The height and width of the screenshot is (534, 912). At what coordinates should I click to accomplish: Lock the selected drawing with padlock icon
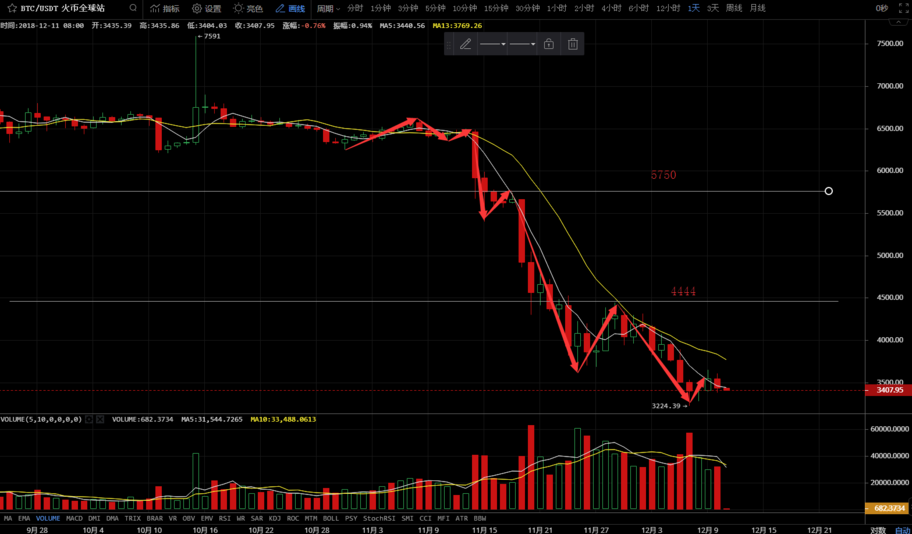549,44
